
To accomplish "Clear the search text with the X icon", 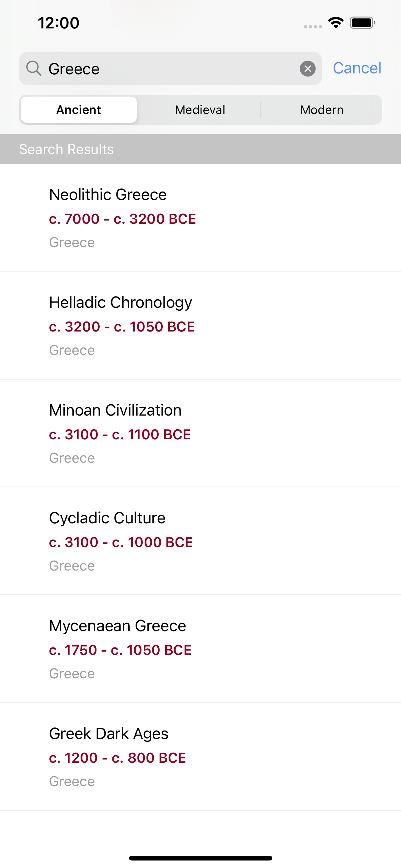I will 307,69.
